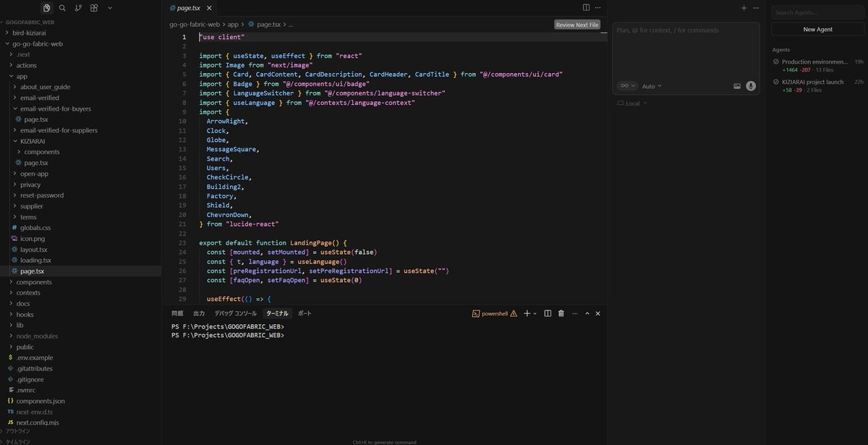Click the New Terminal plus icon
The width and height of the screenshot is (868, 445).
coord(527,313)
